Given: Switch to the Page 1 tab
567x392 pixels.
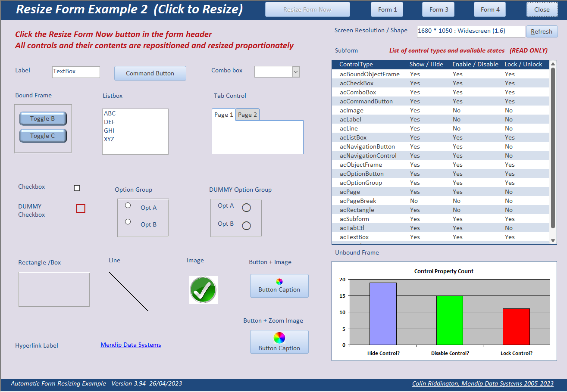Looking at the screenshot, I should tap(224, 115).
